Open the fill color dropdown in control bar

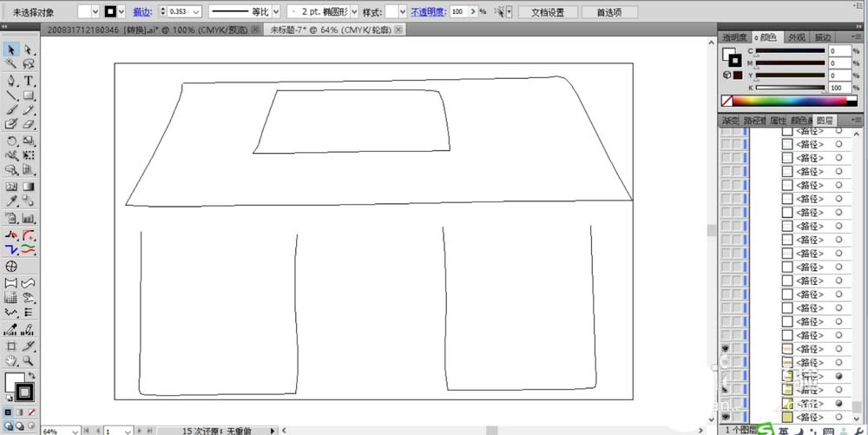click(x=95, y=11)
